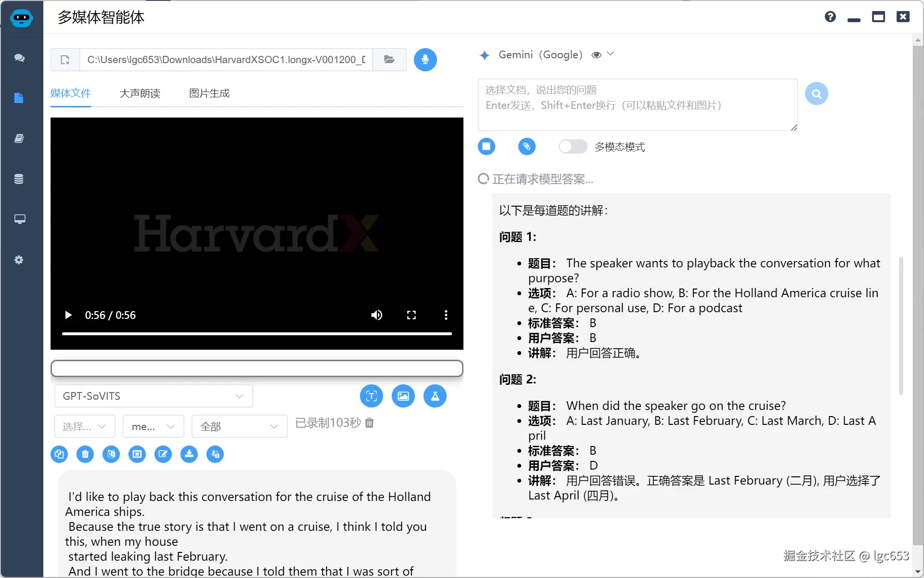The height and width of the screenshot is (578, 924).
Task: Click the blue stop request button
Action: point(486,146)
